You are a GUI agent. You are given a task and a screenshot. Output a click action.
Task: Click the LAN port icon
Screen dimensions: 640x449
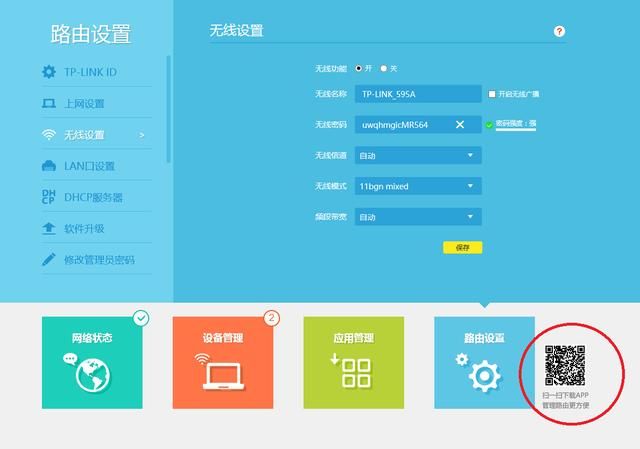tap(49, 166)
